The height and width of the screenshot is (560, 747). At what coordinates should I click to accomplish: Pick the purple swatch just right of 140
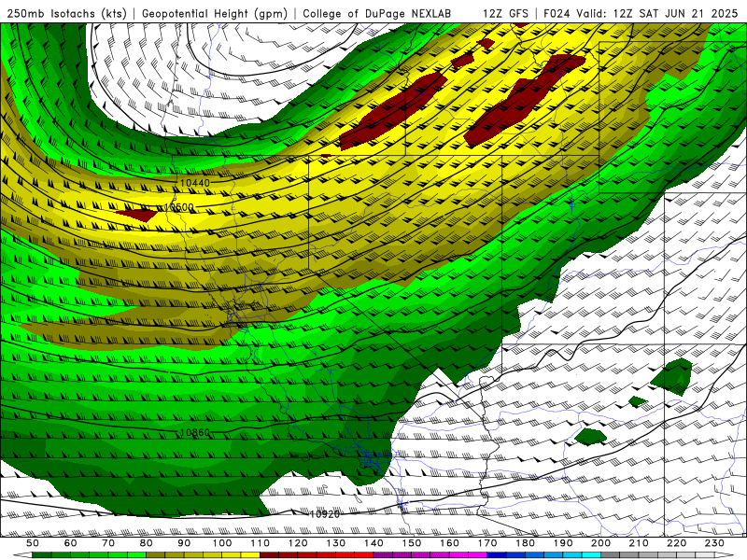[383, 555]
